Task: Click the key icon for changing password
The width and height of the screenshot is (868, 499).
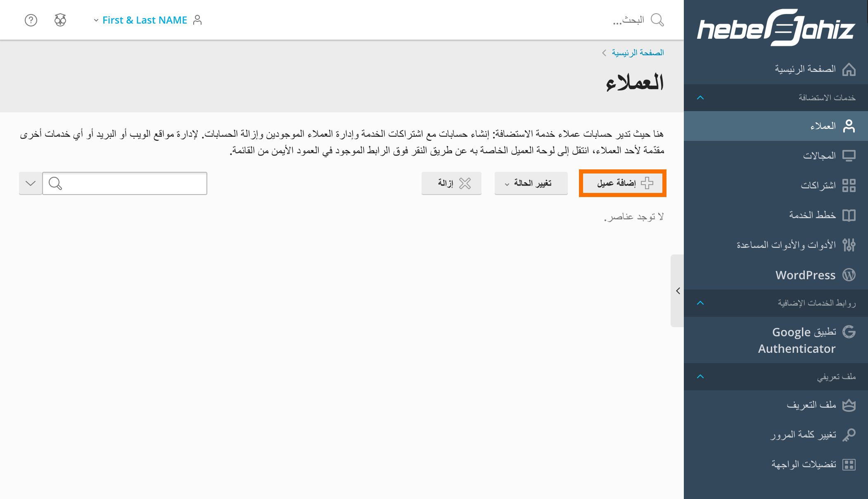Action: click(849, 435)
